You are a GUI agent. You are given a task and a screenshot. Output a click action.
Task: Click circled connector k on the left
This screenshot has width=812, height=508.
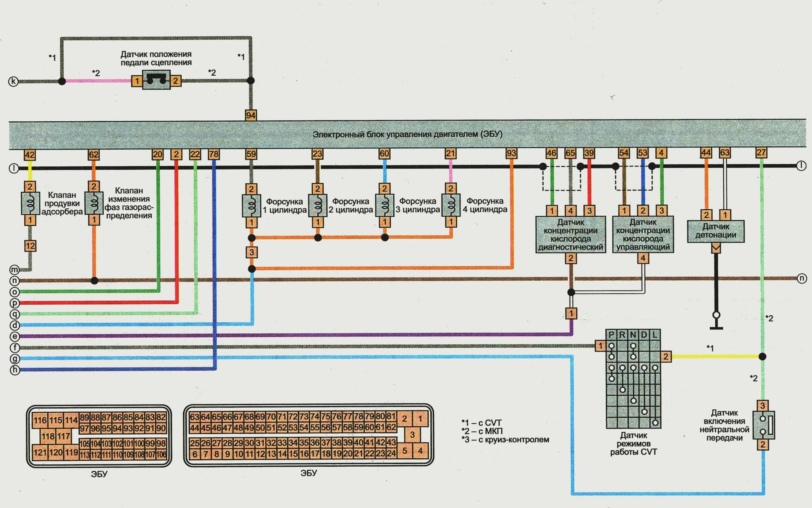click(13, 82)
